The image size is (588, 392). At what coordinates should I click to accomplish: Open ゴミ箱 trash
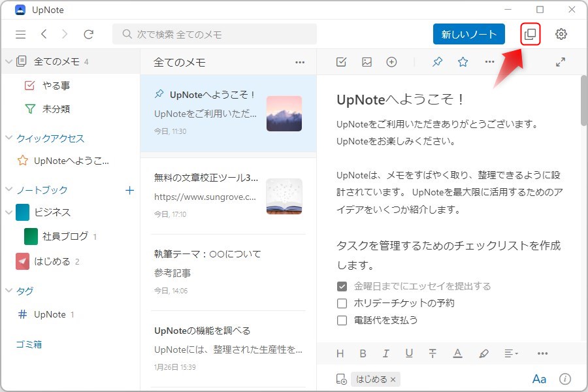pos(29,344)
